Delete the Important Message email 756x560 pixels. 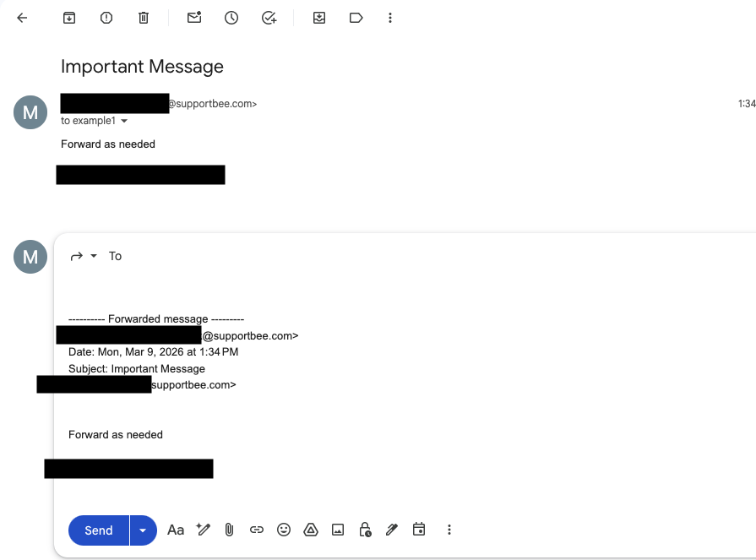[x=143, y=17]
